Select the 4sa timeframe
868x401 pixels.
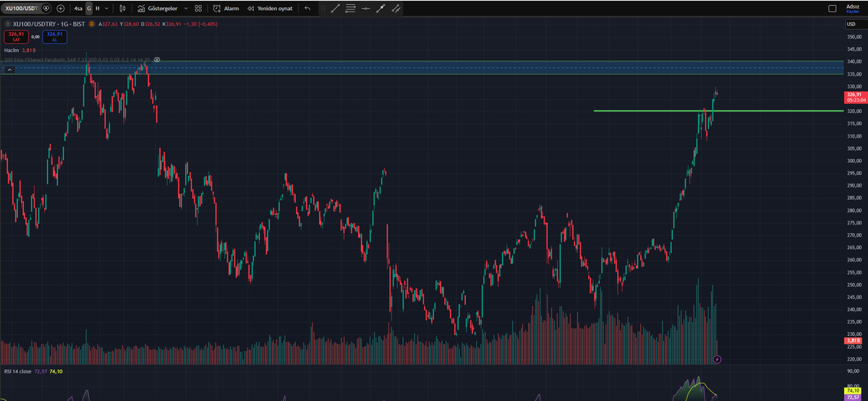[78, 8]
